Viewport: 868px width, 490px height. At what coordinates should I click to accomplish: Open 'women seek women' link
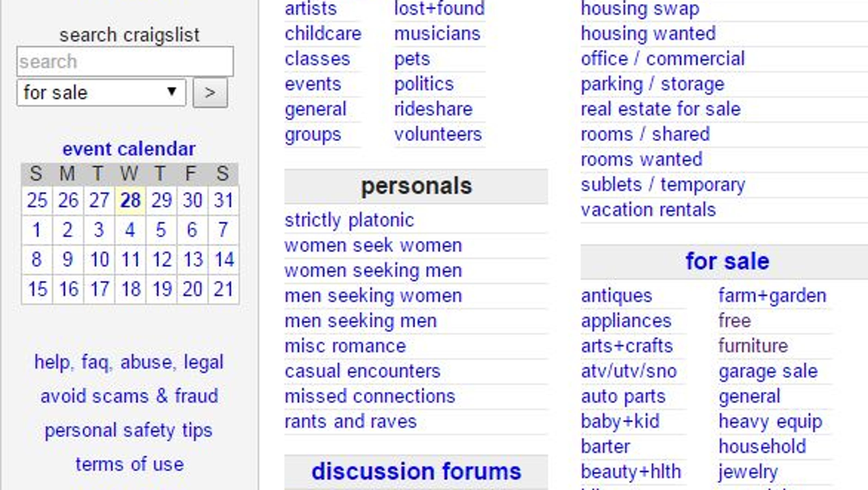373,245
